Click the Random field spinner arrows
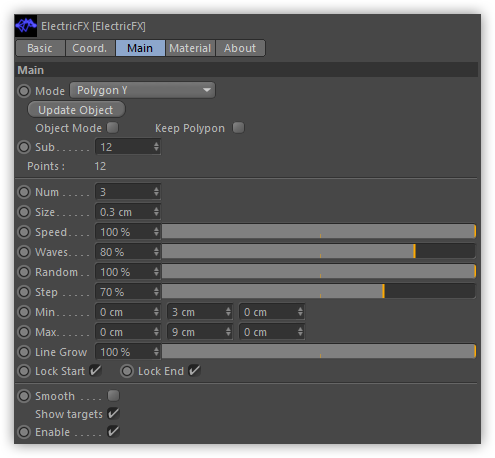This screenshot has width=495, height=458. [x=156, y=272]
